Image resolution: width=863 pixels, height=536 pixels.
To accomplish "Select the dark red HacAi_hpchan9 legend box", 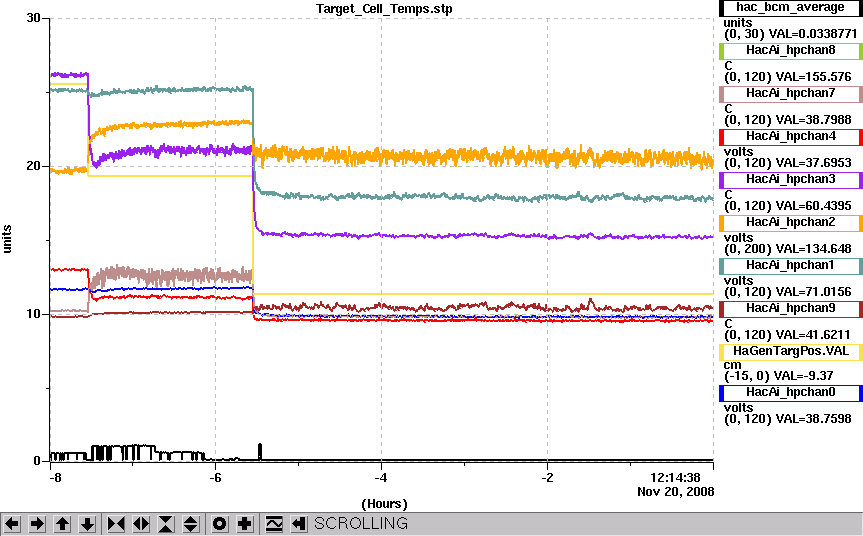I will click(790, 309).
